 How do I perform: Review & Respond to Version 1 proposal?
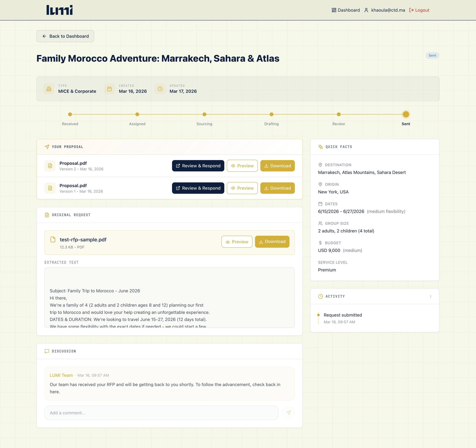[198, 188]
